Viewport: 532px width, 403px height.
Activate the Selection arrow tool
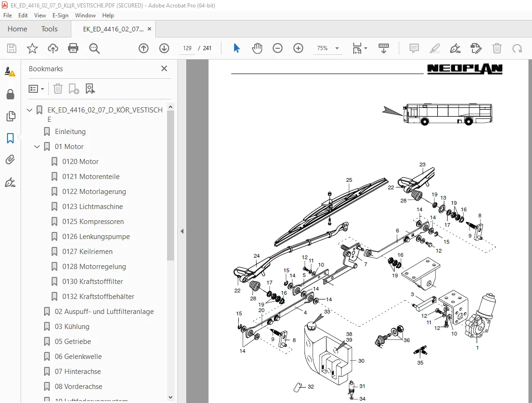tap(236, 48)
